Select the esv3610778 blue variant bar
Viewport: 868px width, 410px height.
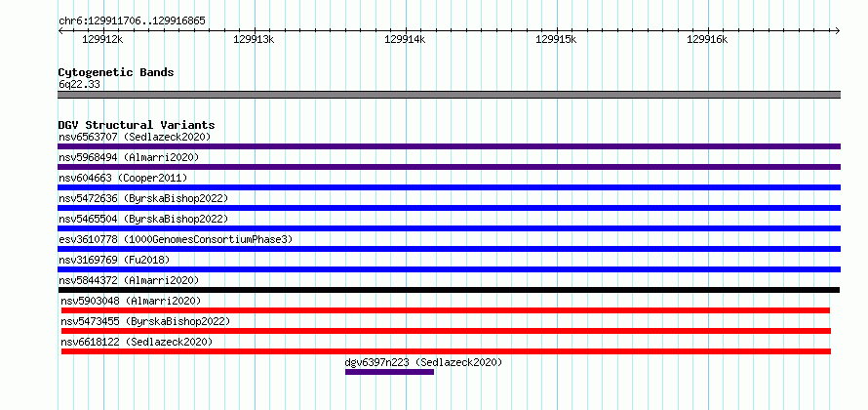coord(449,249)
